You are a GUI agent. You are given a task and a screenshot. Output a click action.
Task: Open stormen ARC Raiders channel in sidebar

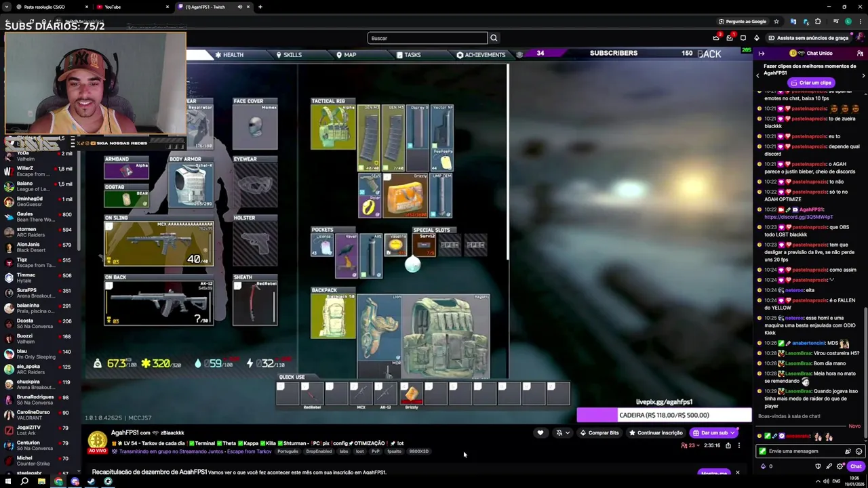point(39,232)
